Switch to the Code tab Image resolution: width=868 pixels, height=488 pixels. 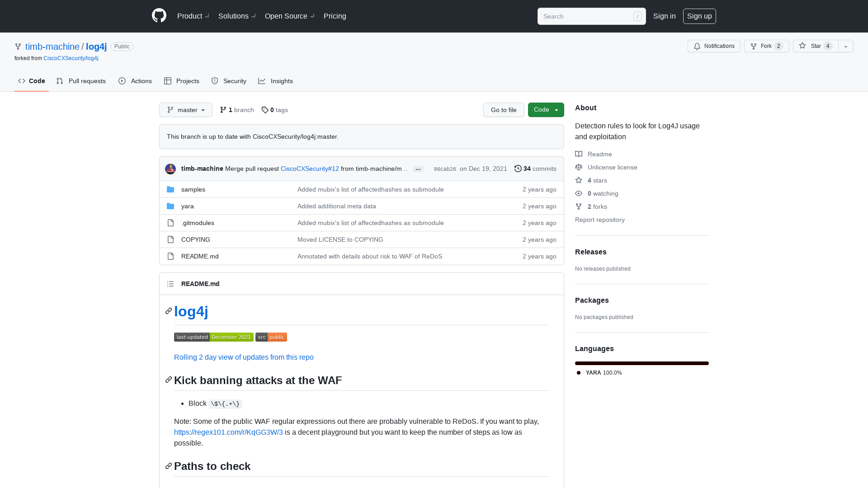32,81
